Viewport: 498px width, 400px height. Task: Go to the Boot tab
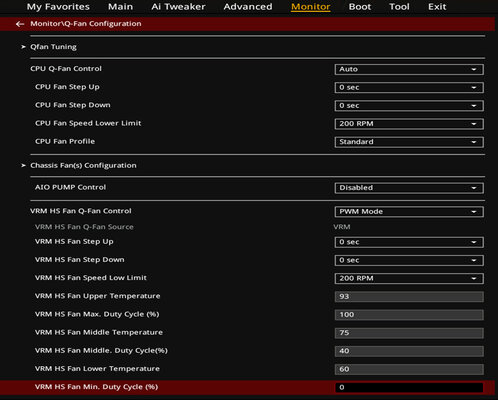360,7
